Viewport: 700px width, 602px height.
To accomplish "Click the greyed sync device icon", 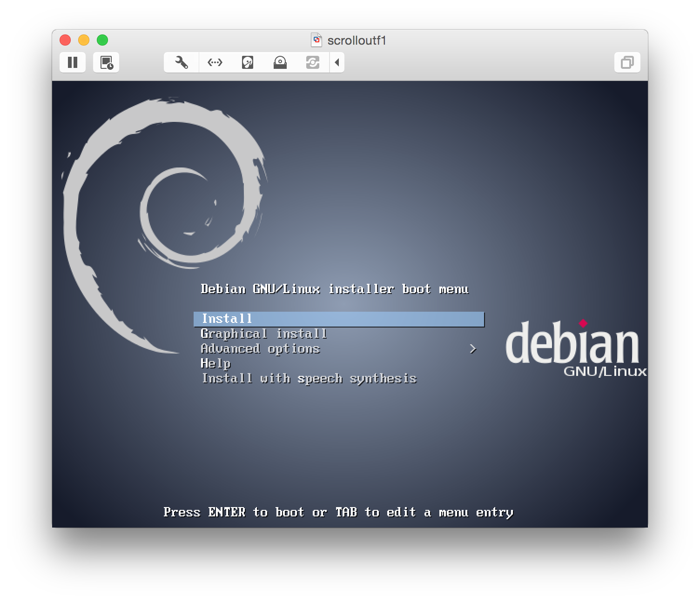I will coord(313,62).
